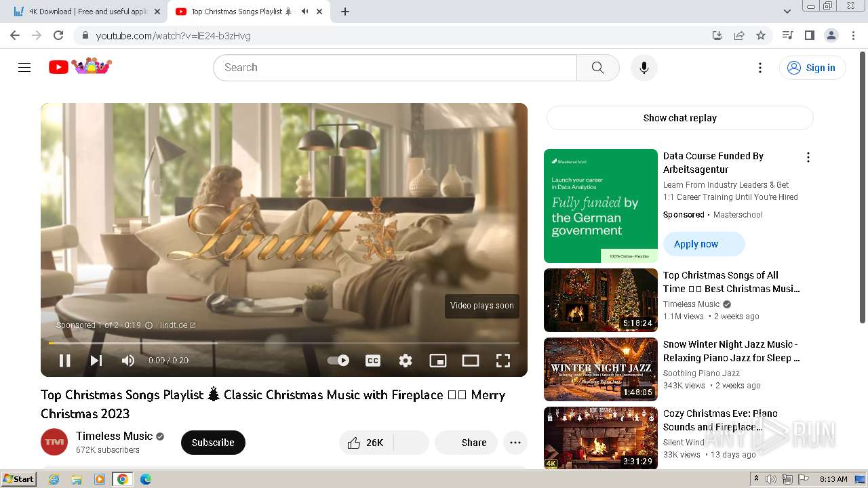Dislike the video
This screenshot has width=868, height=488.
tap(411, 443)
